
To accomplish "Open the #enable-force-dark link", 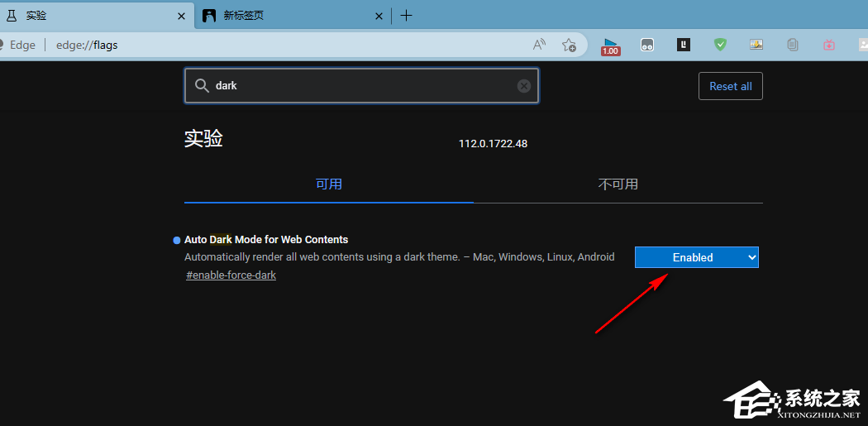I will [x=231, y=275].
